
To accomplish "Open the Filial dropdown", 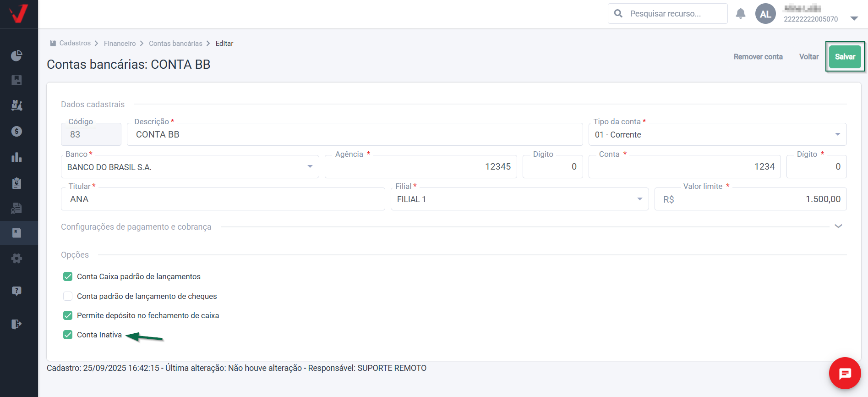I will [x=519, y=199].
